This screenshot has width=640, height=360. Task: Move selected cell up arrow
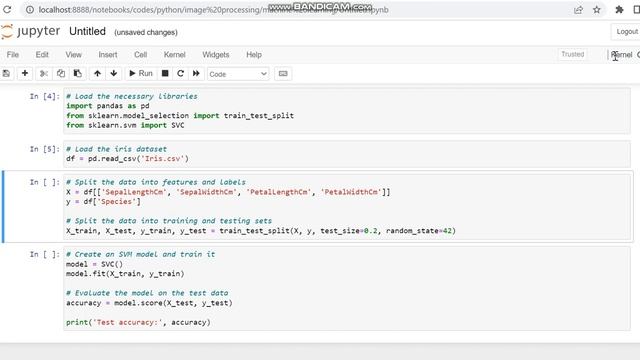click(97, 74)
